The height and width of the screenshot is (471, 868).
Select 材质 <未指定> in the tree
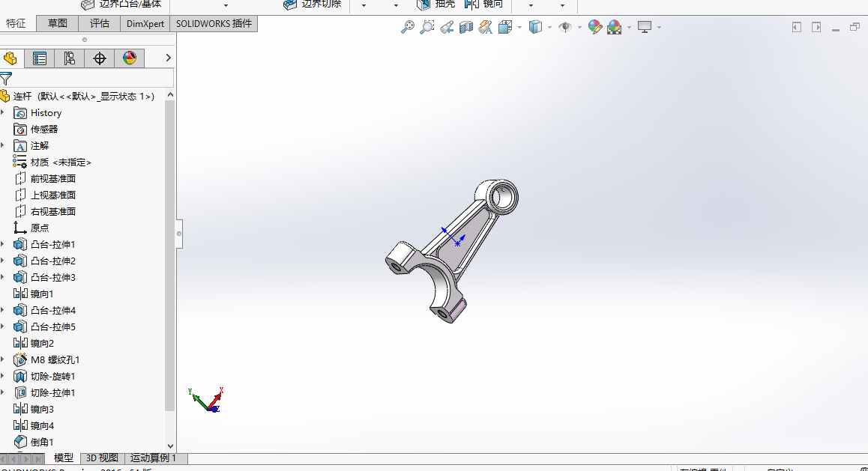click(52, 162)
